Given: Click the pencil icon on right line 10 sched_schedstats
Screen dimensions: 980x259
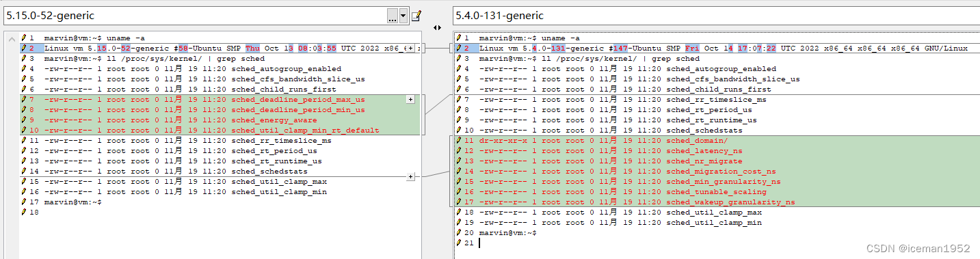Looking at the screenshot, I should coord(459,131).
